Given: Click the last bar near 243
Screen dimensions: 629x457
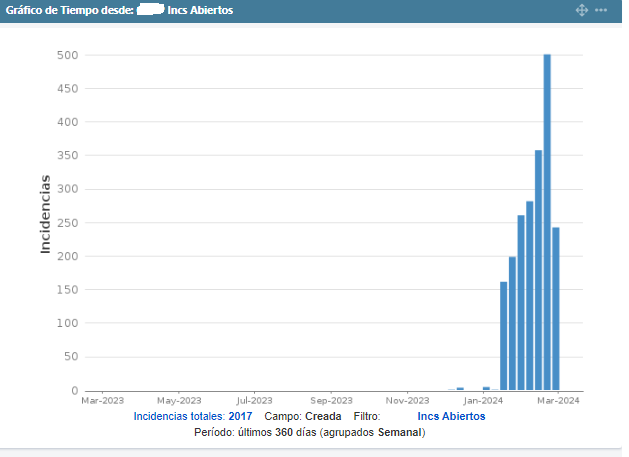Looking at the screenshot, I should (x=556, y=309).
